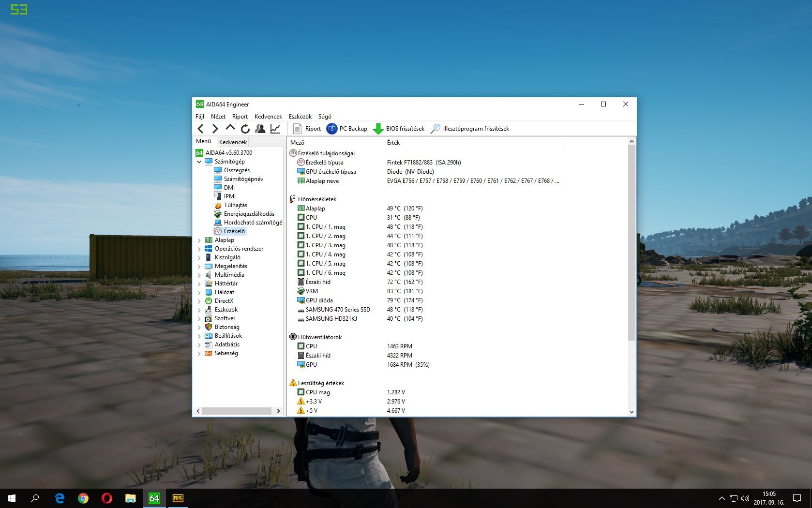Open Illesztőprogram frissítések driver updates
This screenshot has height=508, width=812.
pos(469,129)
